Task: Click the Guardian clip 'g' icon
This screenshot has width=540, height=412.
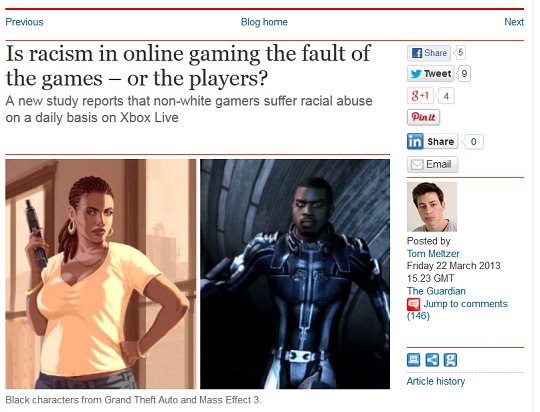Action: [x=450, y=360]
